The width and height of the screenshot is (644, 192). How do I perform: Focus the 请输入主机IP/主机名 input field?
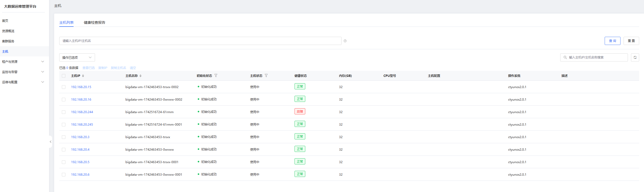click(x=200, y=41)
